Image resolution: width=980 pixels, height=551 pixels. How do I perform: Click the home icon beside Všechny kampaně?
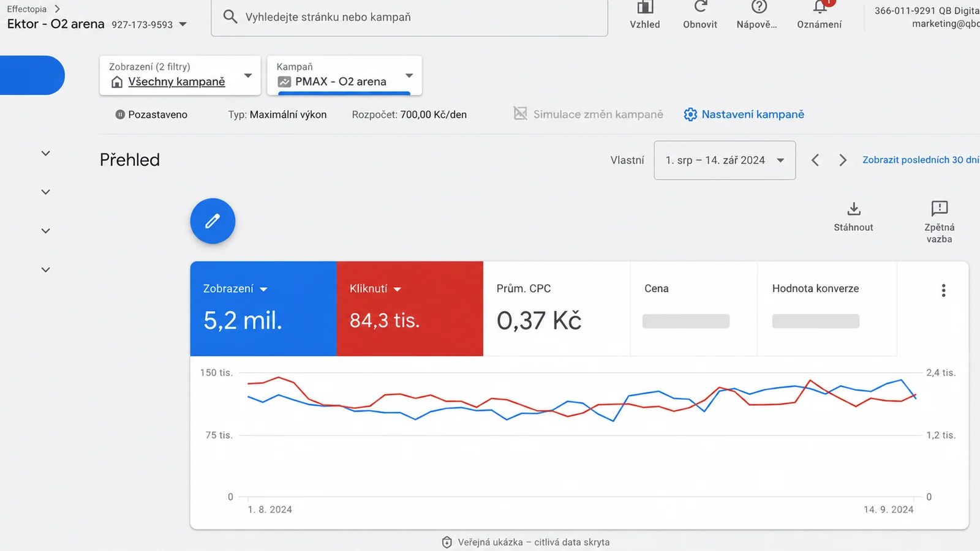tap(117, 82)
